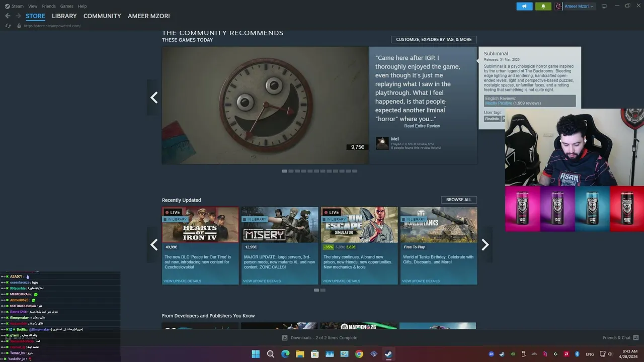The image size is (644, 362).
Task: Open the green notifications bell
Action: [x=543, y=6]
